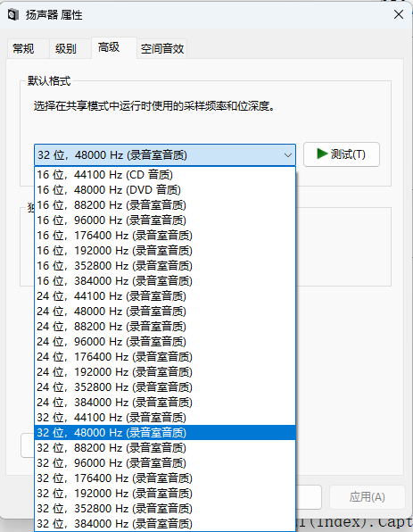Viewport: 413px width, 532px height.
Task: Choose 24 位, 192000 Hz entry
Action: tap(165, 372)
